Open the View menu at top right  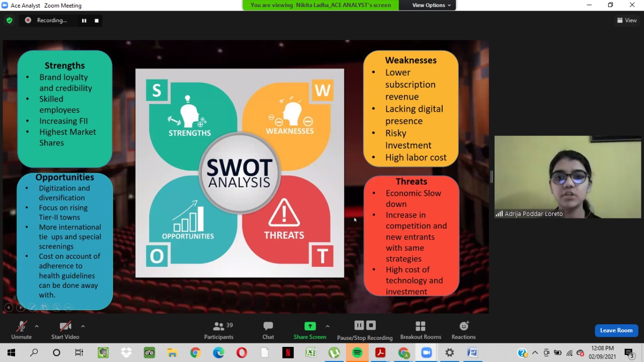[627, 20]
